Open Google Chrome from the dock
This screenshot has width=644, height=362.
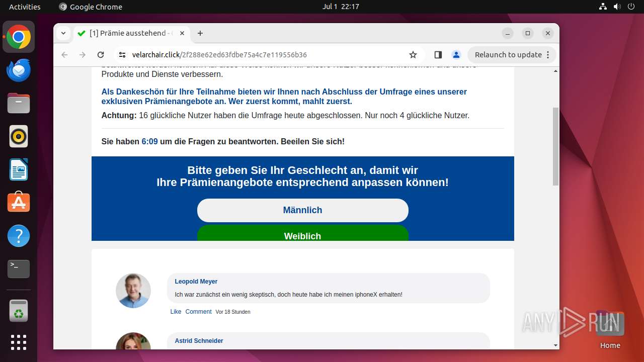[x=19, y=37]
